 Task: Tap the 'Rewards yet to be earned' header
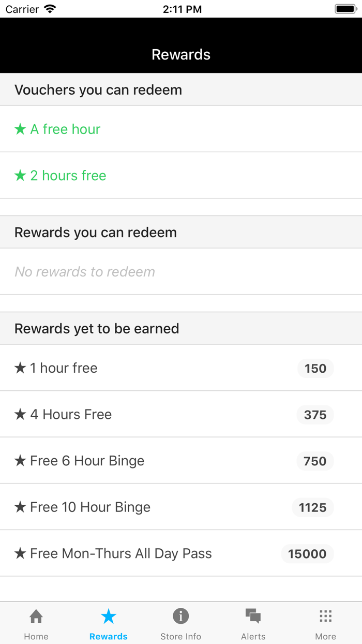click(x=97, y=328)
